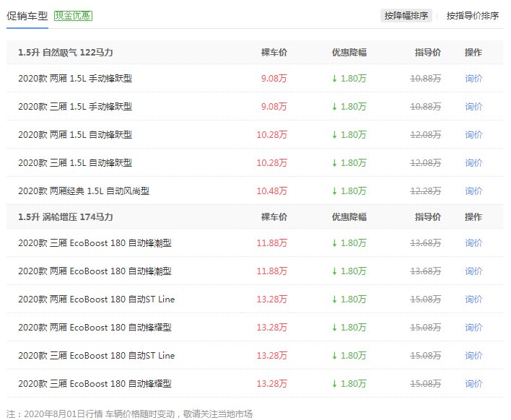
Task: Click 询价 for 三厢 EcoBoost 180 自动锋潮型
Action: (x=473, y=242)
